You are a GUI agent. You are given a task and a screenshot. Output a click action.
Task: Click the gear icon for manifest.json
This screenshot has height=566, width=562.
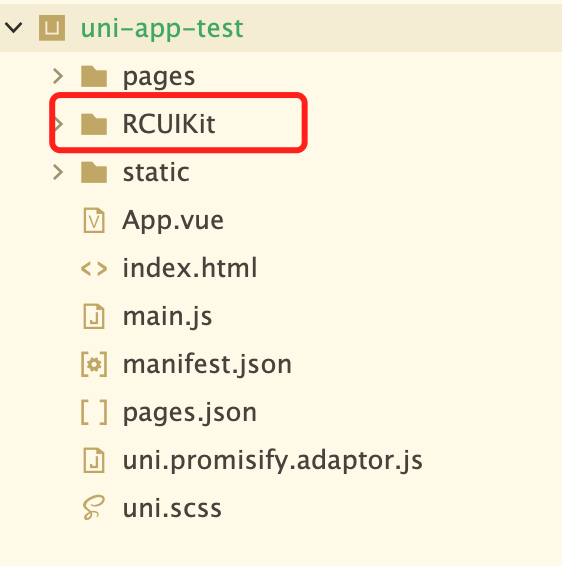pos(94,364)
